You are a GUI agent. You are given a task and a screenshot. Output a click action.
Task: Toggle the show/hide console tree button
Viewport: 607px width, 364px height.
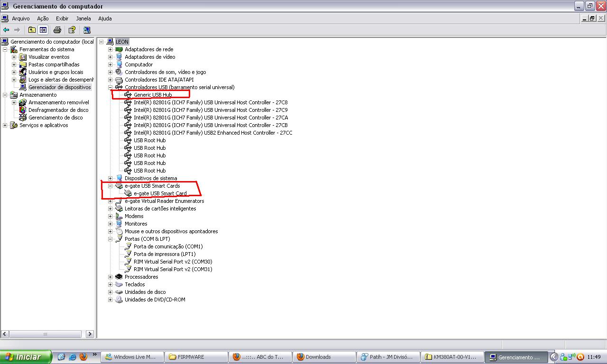click(43, 30)
